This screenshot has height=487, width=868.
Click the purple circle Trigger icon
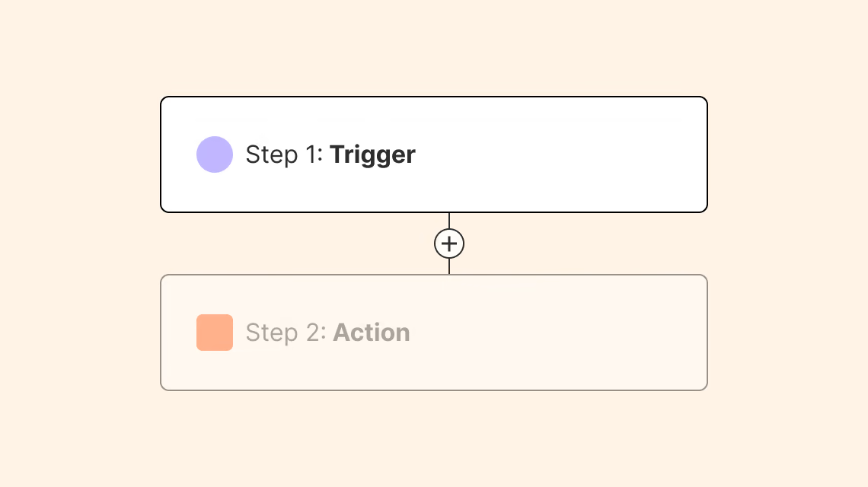215,154
